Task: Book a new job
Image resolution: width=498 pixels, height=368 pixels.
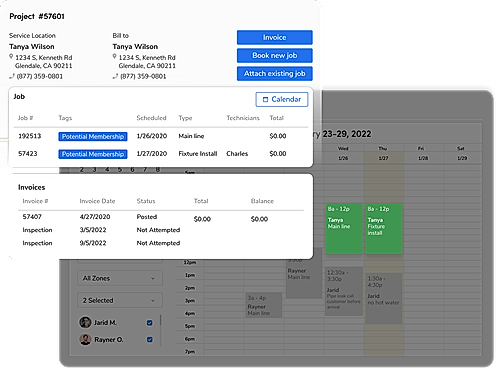Action: click(274, 55)
